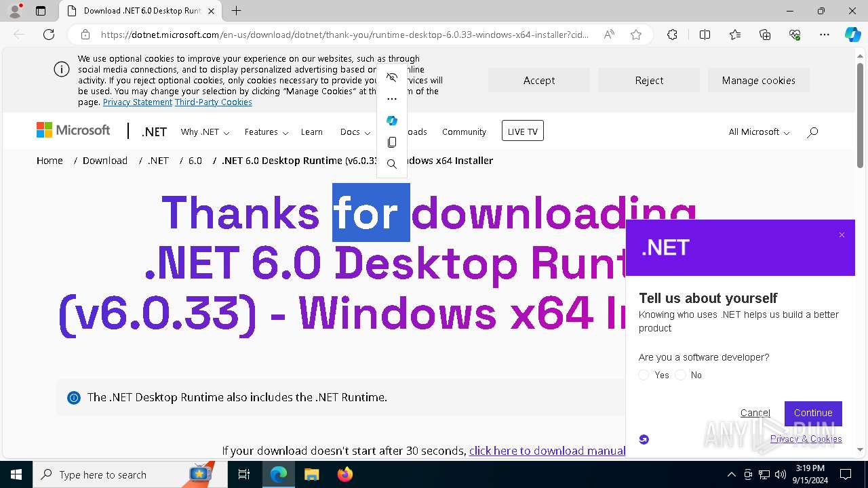
Task: Open the volume control icon
Action: [781, 474]
